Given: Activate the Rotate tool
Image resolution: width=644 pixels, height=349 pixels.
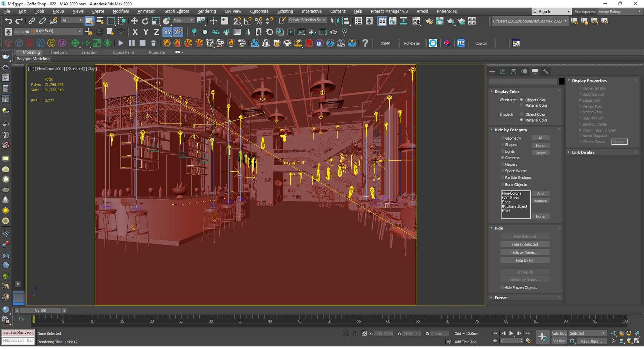Looking at the screenshot, I should [x=145, y=21].
